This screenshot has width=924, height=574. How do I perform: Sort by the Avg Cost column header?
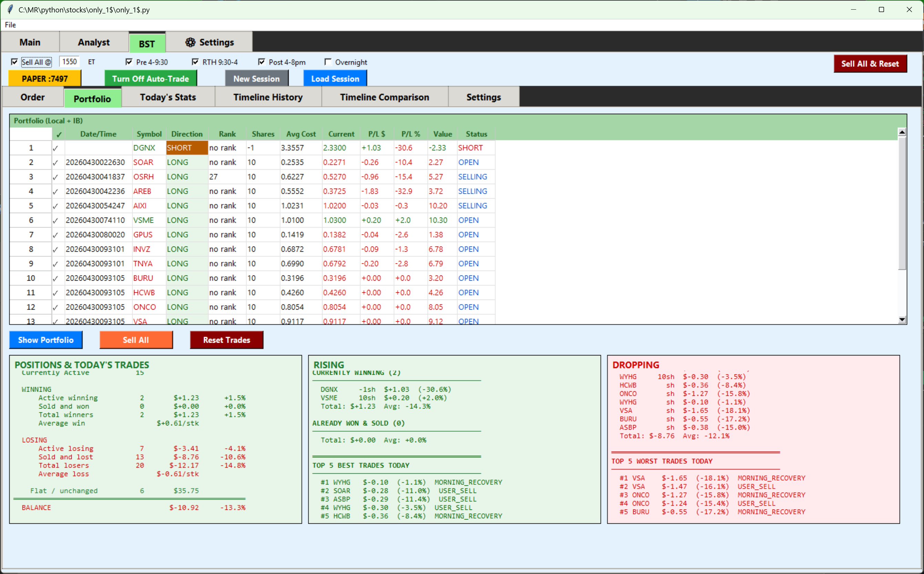coord(301,134)
